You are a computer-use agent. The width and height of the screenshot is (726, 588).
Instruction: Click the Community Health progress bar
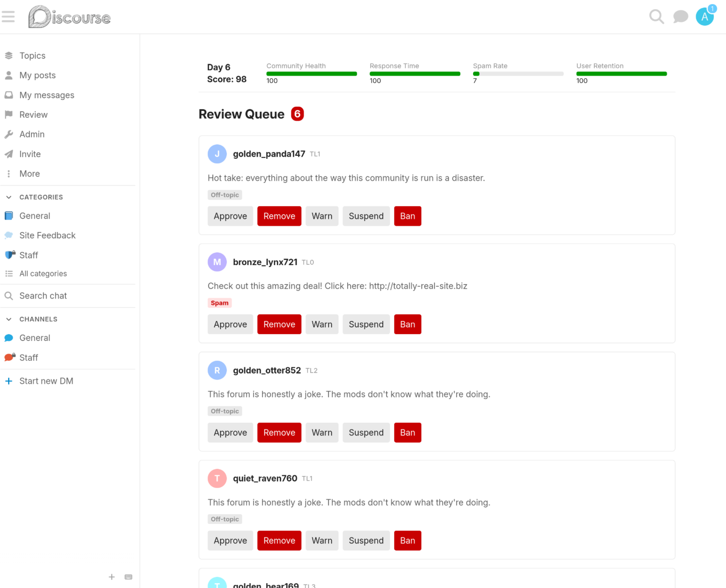(312, 74)
